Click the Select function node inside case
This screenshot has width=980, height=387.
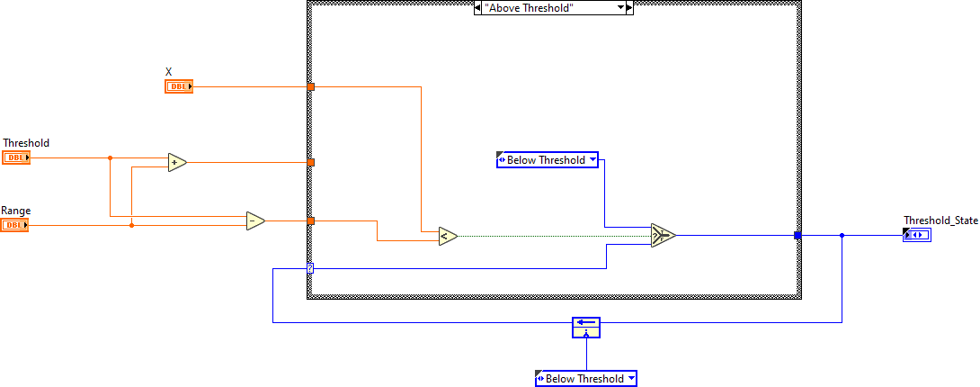click(663, 236)
